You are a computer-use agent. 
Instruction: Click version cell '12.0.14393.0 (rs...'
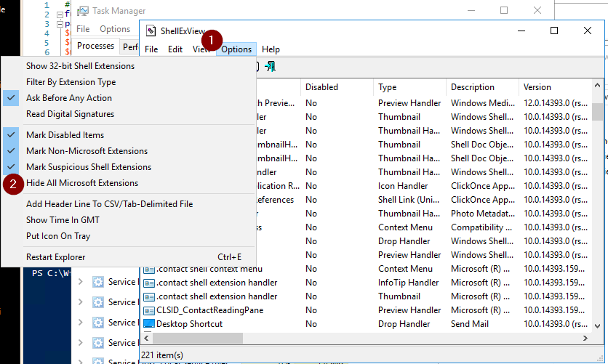556,103
